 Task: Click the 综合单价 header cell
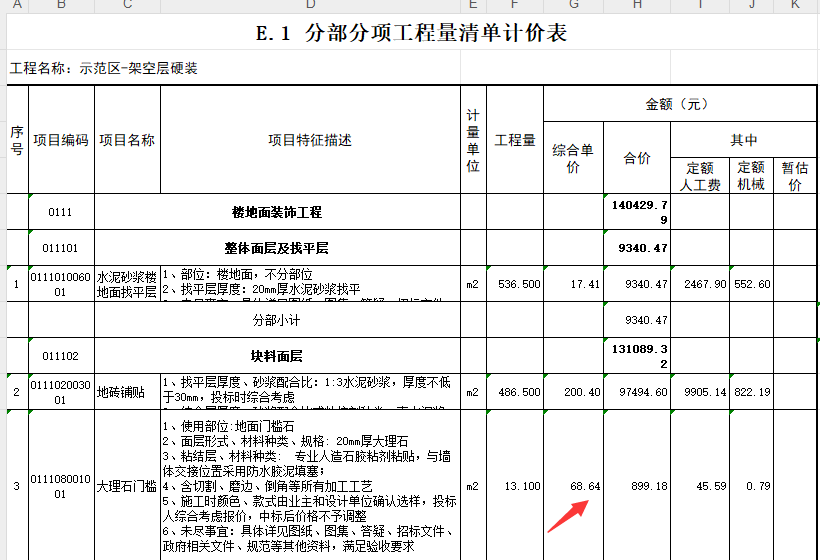click(573, 158)
